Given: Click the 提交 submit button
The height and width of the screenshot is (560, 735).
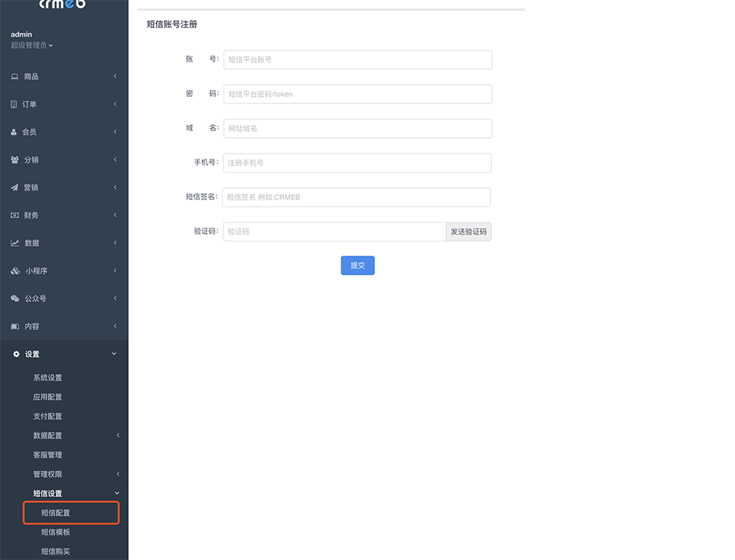Looking at the screenshot, I should tap(358, 265).
